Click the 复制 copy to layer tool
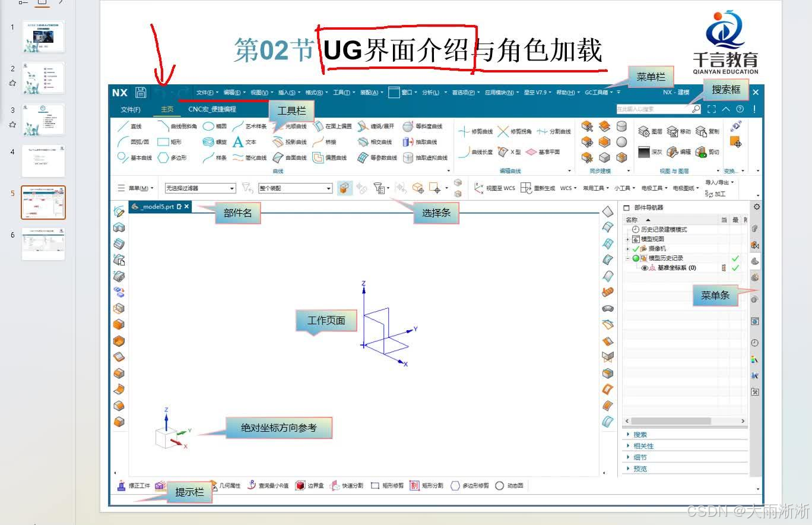This screenshot has width=812, height=525. click(x=708, y=131)
